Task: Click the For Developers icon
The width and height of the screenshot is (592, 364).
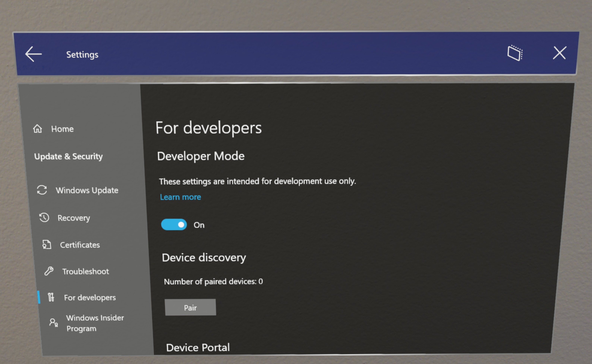Action: click(47, 297)
